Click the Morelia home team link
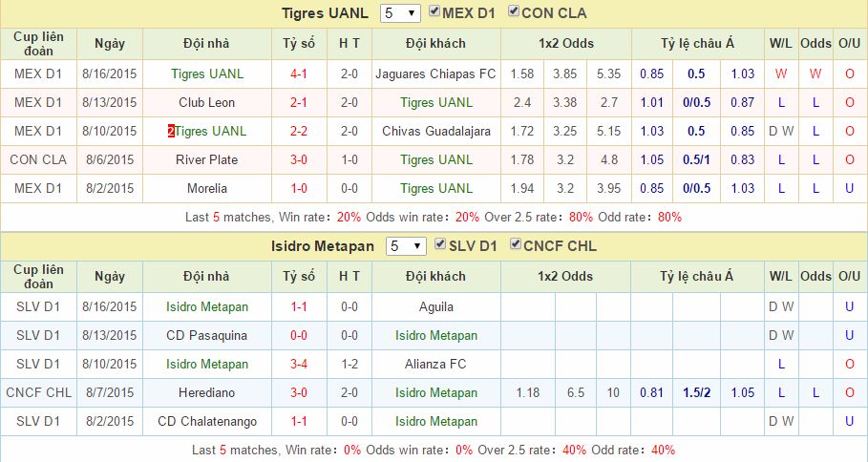Screen dimensions: 868x462 pos(207,188)
